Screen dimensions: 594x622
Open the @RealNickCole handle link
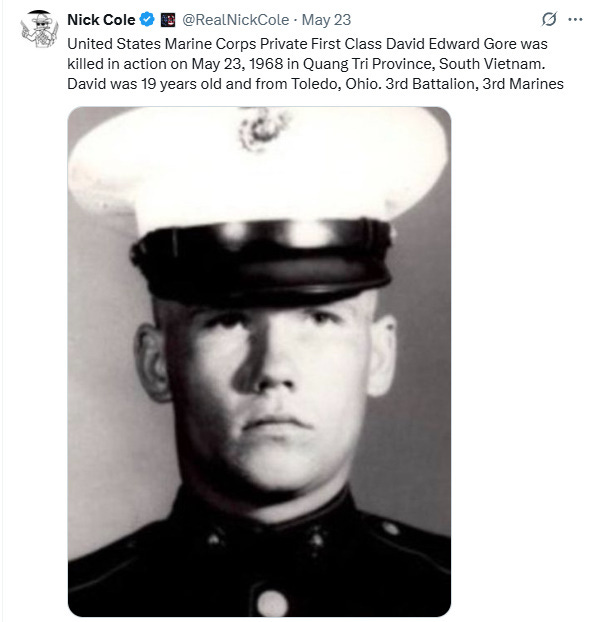coord(236,20)
